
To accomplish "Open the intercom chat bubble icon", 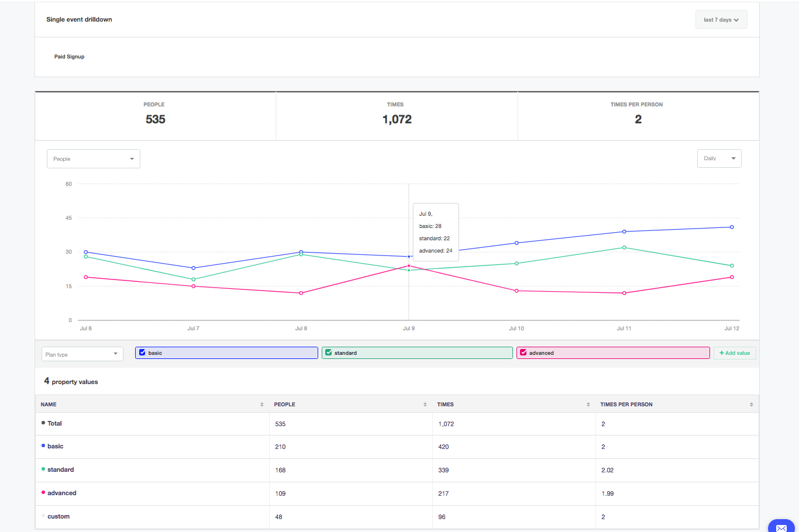I will 782,527.
